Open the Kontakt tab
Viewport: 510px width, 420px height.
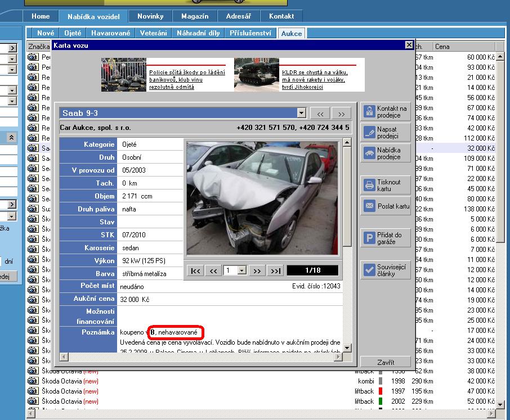(281, 16)
